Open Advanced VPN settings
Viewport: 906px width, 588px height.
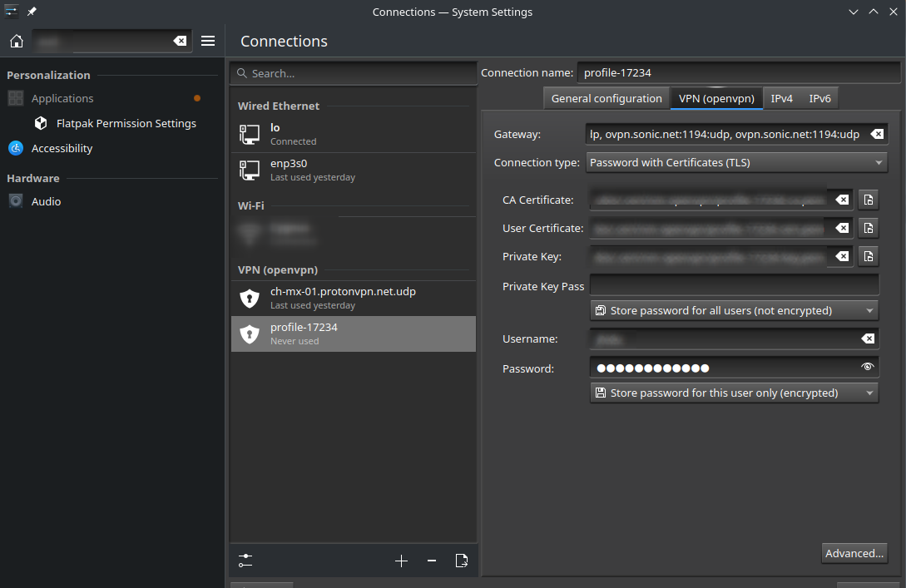(x=854, y=553)
